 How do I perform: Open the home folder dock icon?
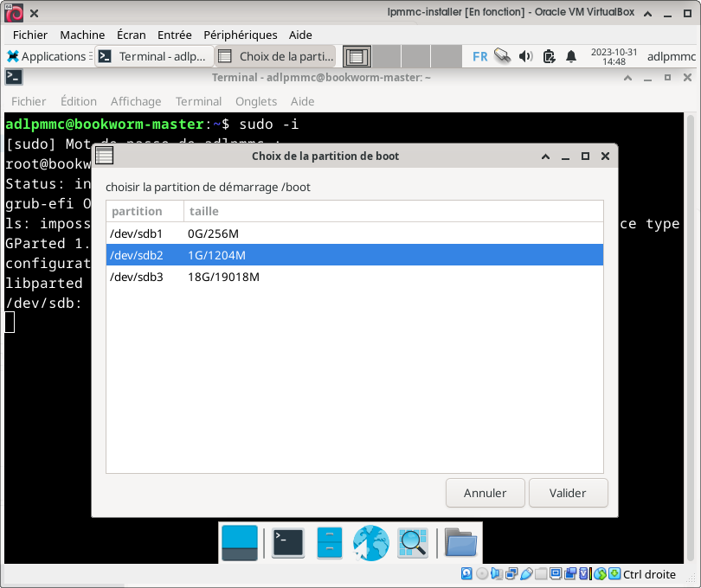pos(460,542)
